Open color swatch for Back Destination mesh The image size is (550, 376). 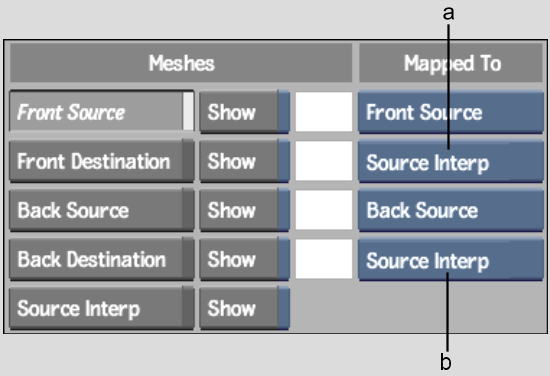324,259
